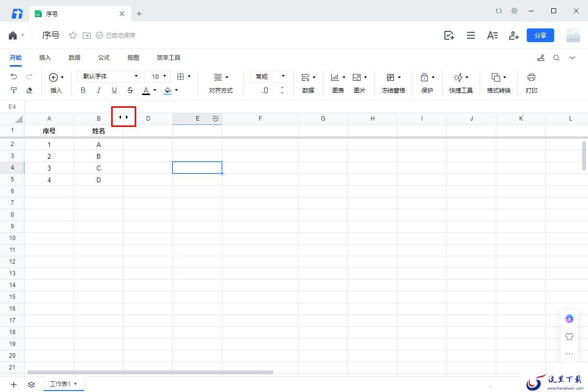Click the E4 cell reference box
The image size is (588, 392).
click(12, 106)
